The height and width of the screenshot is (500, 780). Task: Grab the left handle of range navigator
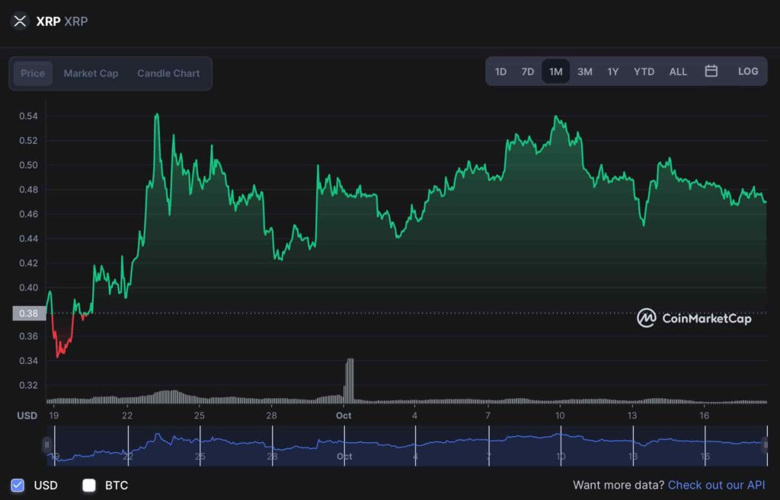[47, 445]
